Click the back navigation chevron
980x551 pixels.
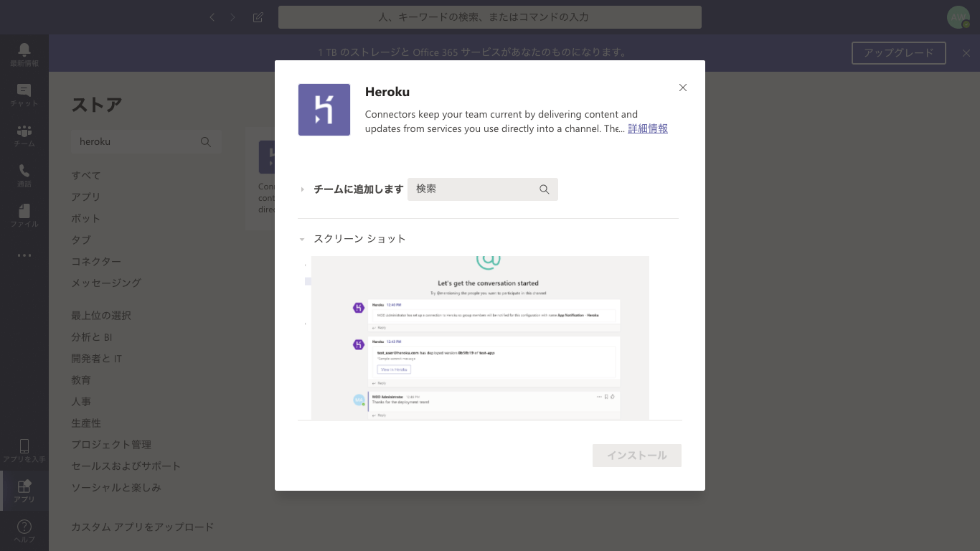point(212,17)
